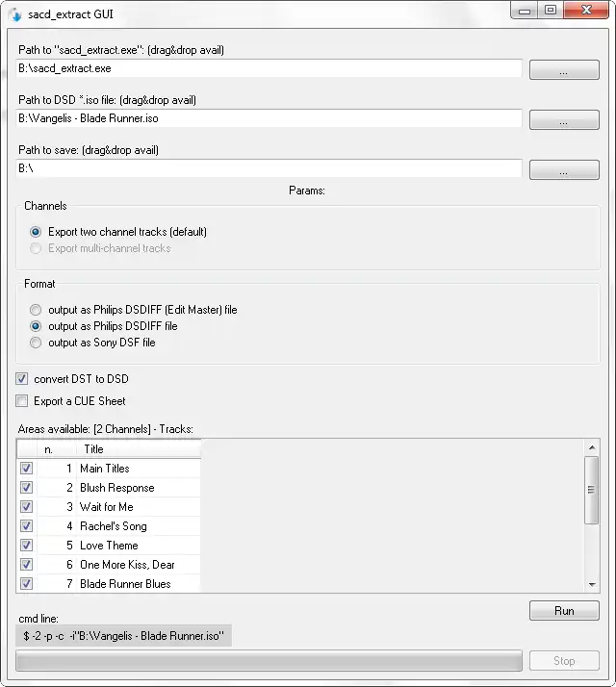Image resolution: width=616 pixels, height=687 pixels.
Task: Uncheck track 1 Main Titles
Action: tap(26, 469)
